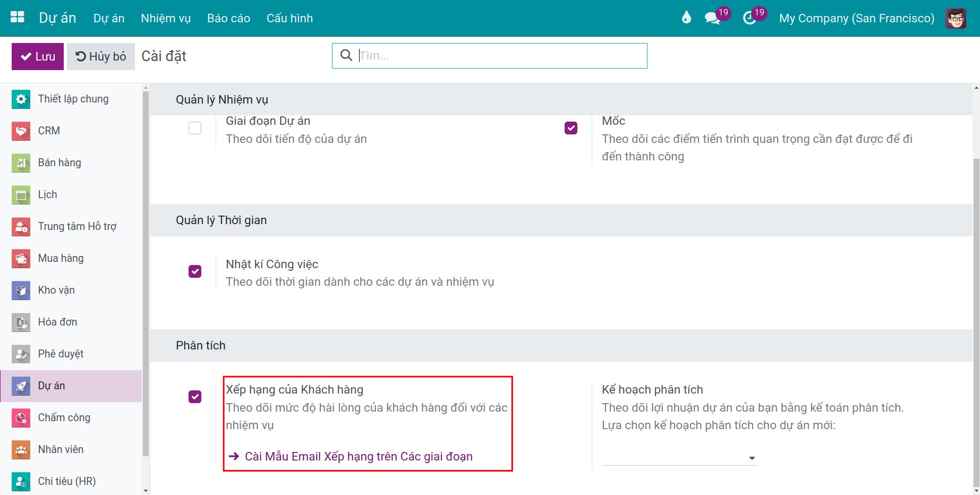Open the clock activities icon
The image size is (980, 495).
point(749,18)
